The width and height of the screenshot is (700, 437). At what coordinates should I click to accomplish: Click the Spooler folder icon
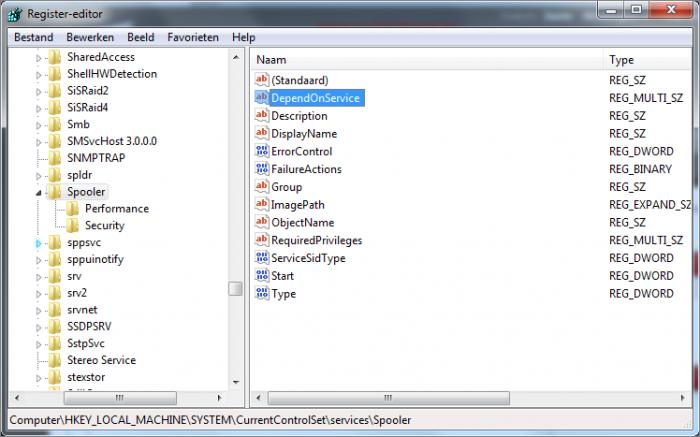[x=54, y=192]
